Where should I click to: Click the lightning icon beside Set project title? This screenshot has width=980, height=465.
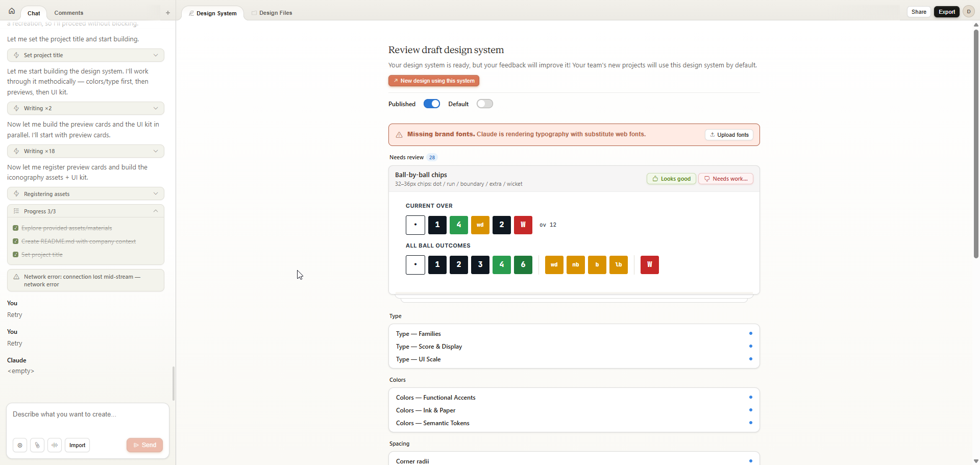point(16,55)
